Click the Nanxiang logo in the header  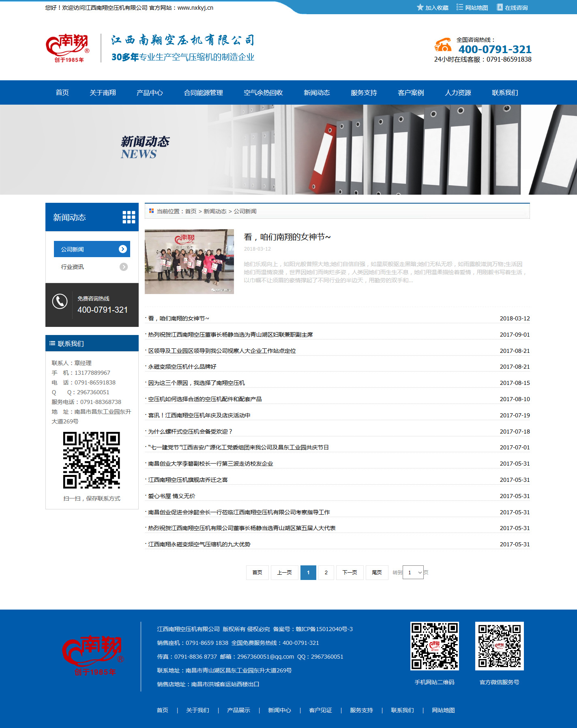68,48
